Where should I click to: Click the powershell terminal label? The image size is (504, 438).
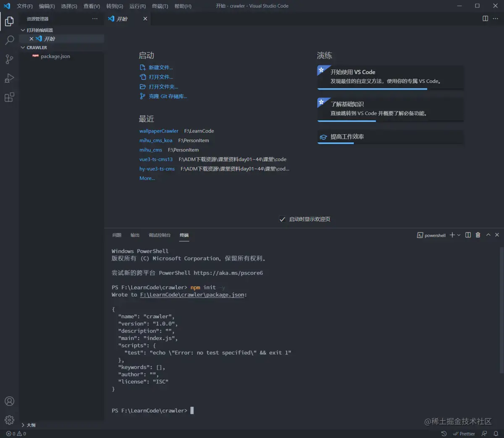(x=431, y=235)
